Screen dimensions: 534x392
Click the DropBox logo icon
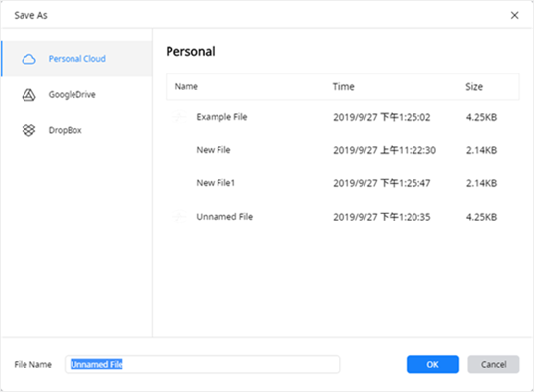(x=29, y=130)
